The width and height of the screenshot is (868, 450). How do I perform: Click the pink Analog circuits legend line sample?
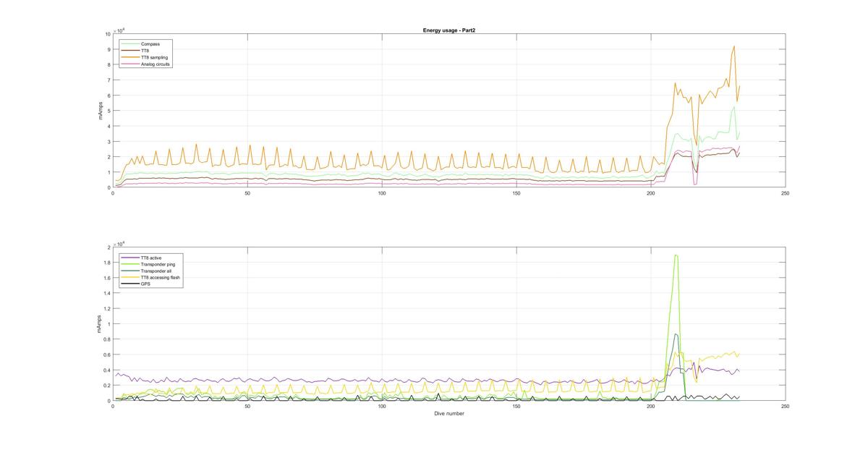(x=130, y=64)
